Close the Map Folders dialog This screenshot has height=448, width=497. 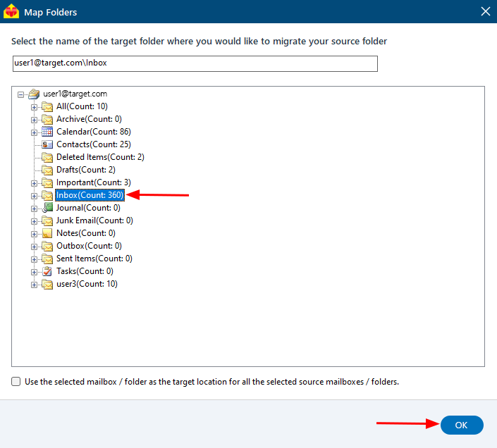coord(485,12)
